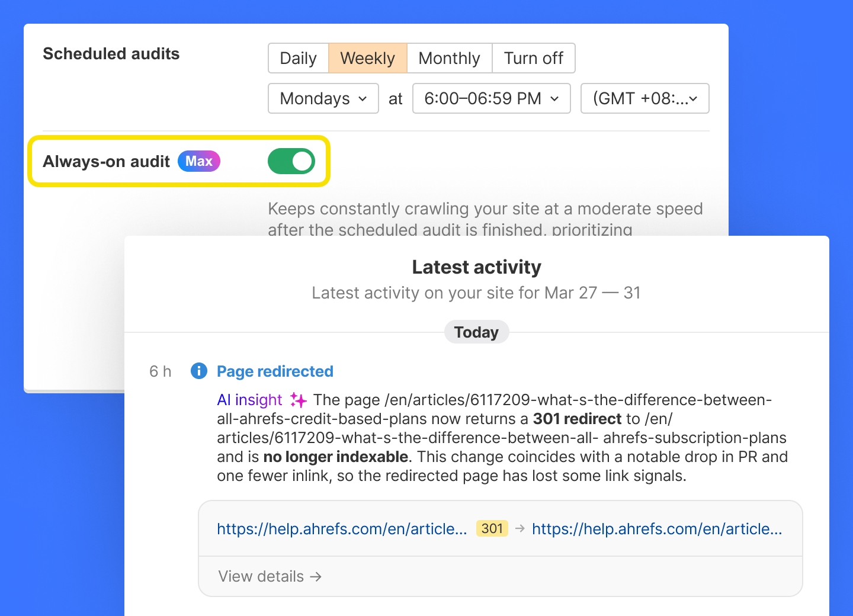Select Turn off for scheduled audits
Viewport: 853px width, 616px height.
533,58
